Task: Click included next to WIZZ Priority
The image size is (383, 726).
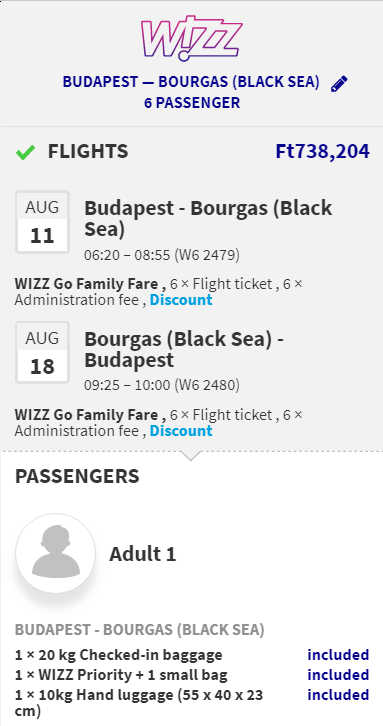Action: point(338,675)
